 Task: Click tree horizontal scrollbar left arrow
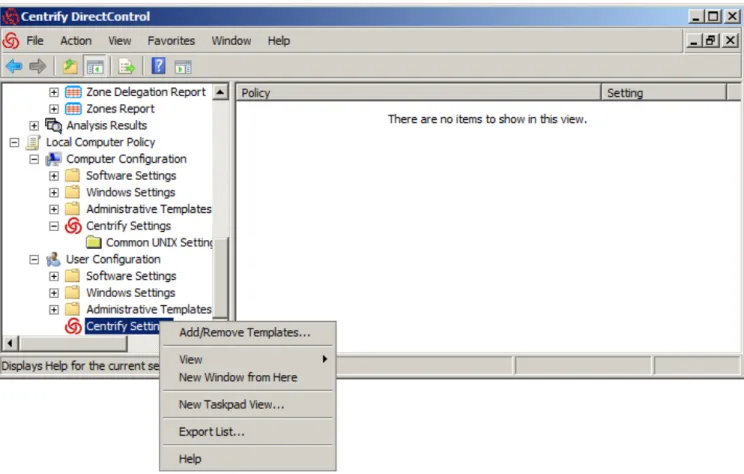click(10, 343)
